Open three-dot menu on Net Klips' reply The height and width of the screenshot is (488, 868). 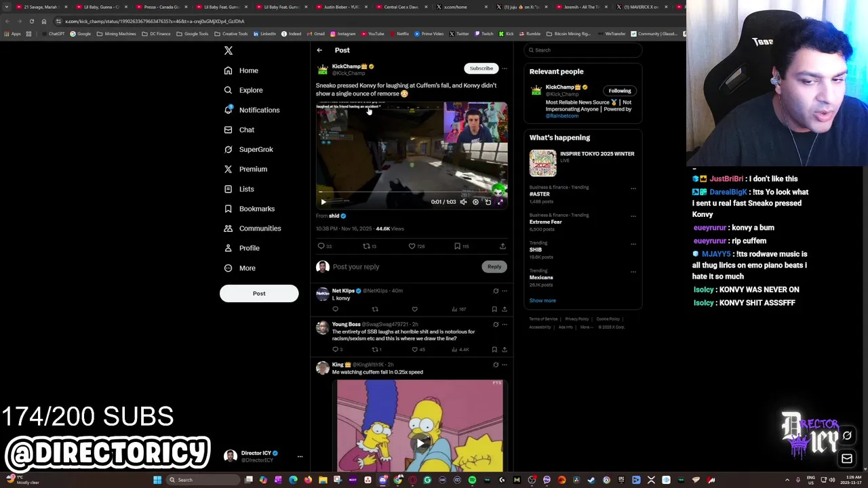point(505,291)
